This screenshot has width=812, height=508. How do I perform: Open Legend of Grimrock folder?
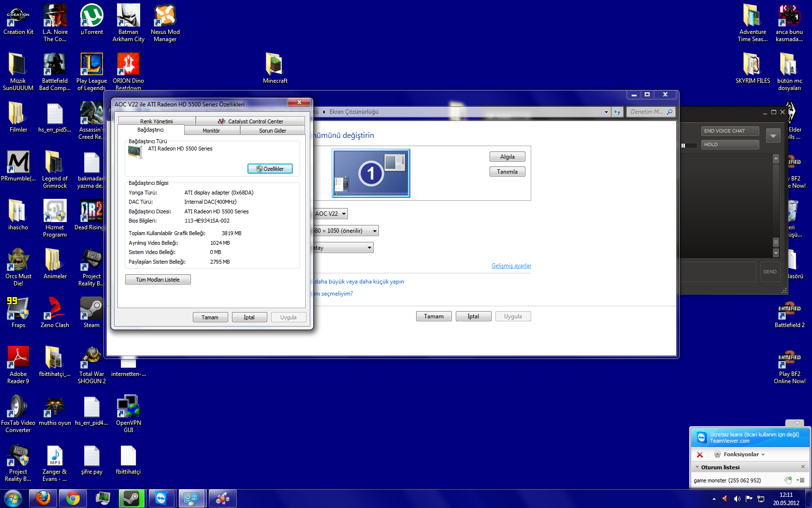coord(55,169)
